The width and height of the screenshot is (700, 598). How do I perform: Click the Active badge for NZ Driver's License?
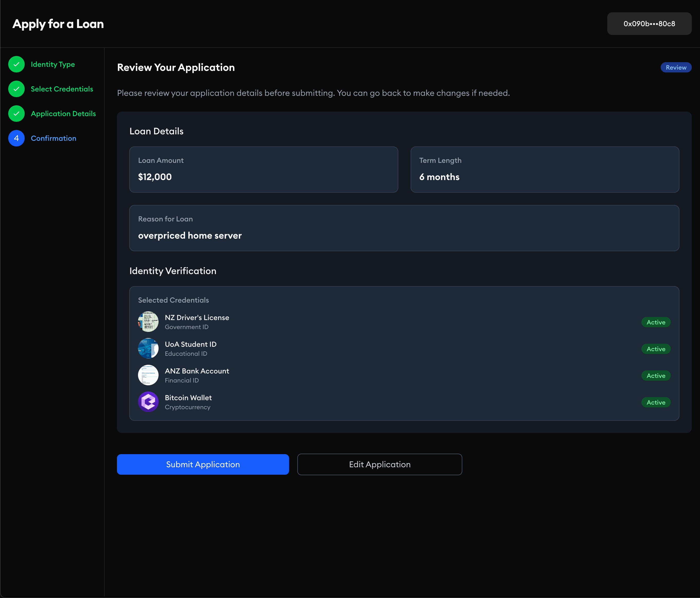coord(656,322)
